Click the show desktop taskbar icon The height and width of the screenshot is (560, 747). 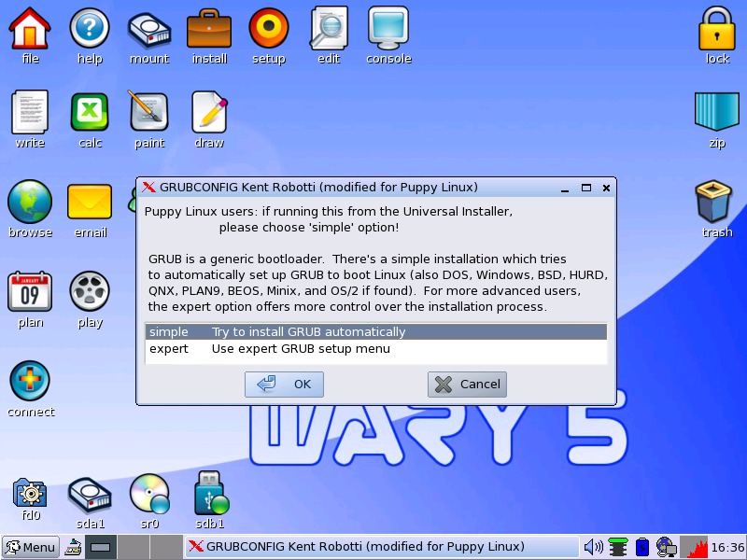pyautogui.click(x=73, y=547)
